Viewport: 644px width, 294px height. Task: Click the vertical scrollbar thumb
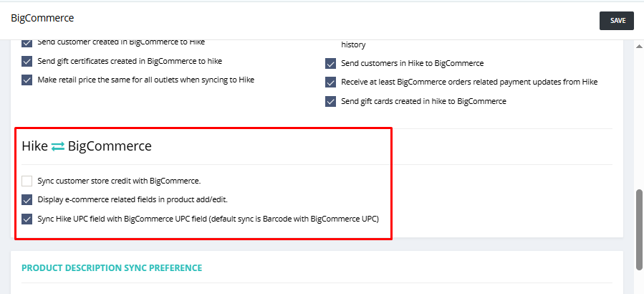click(x=639, y=229)
